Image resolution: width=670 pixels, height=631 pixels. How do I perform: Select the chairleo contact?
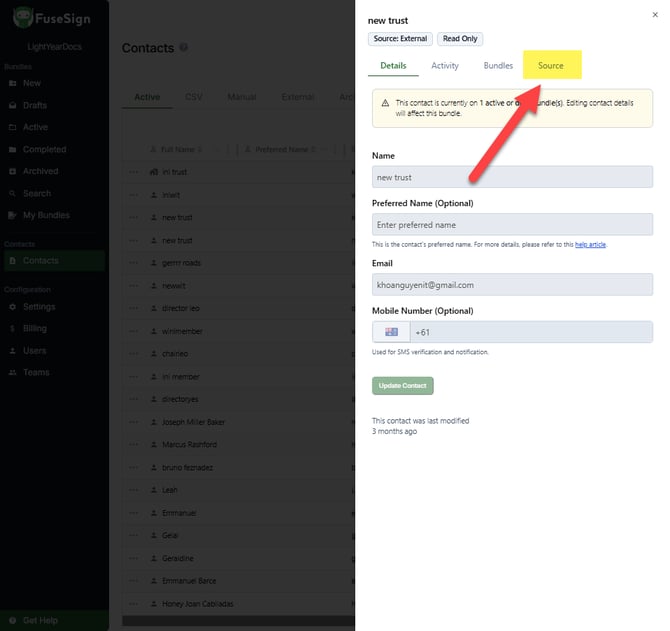[x=238, y=354]
